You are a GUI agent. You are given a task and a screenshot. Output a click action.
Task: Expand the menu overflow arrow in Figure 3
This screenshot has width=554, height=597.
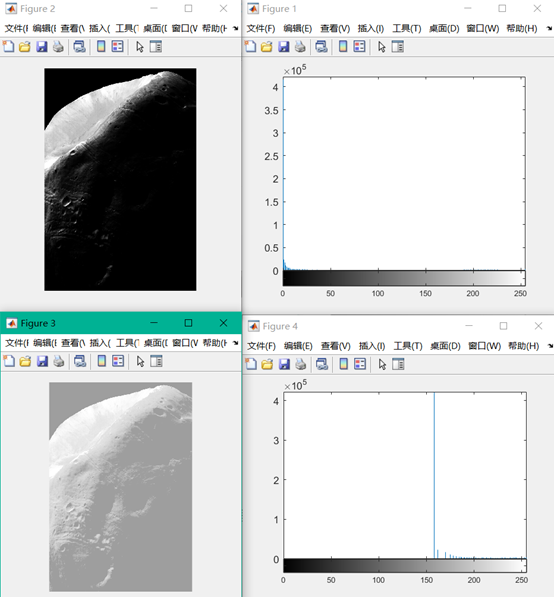coord(236,343)
